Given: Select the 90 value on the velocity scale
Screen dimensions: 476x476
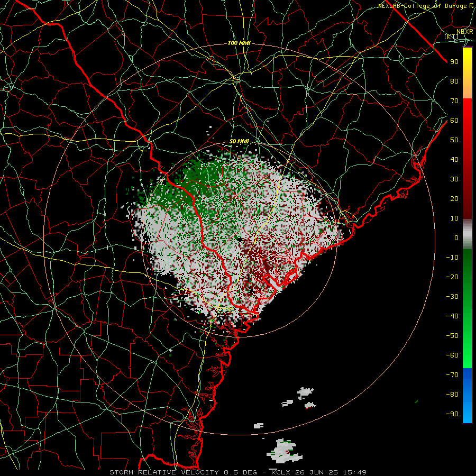Looking at the screenshot, I should pos(454,62).
